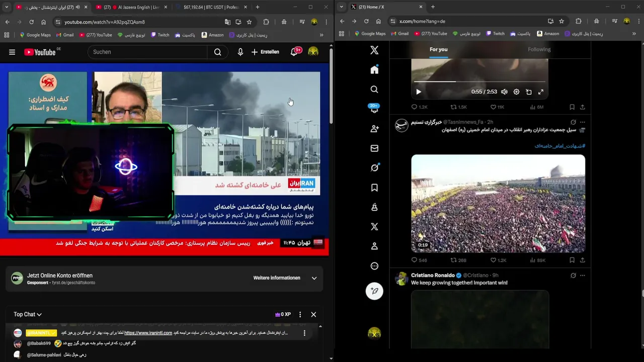Open the iranintl.com link in chat
The image size is (644, 362).
(148, 333)
